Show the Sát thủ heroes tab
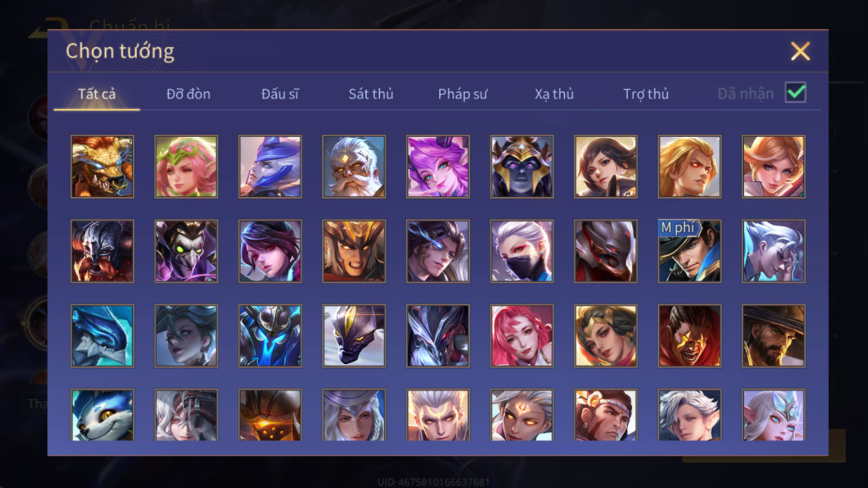The image size is (868, 488). pos(371,94)
